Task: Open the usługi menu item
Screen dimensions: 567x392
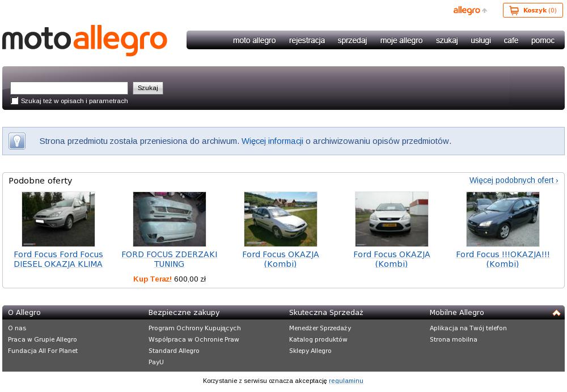Action: coord(481,40)
